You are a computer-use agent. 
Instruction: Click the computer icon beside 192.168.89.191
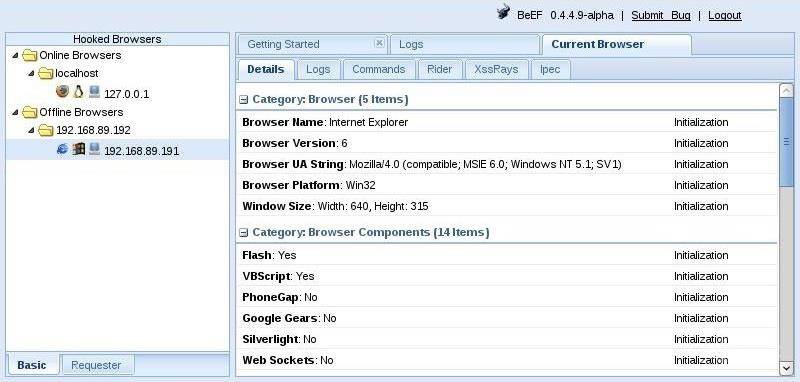(94, 149)
